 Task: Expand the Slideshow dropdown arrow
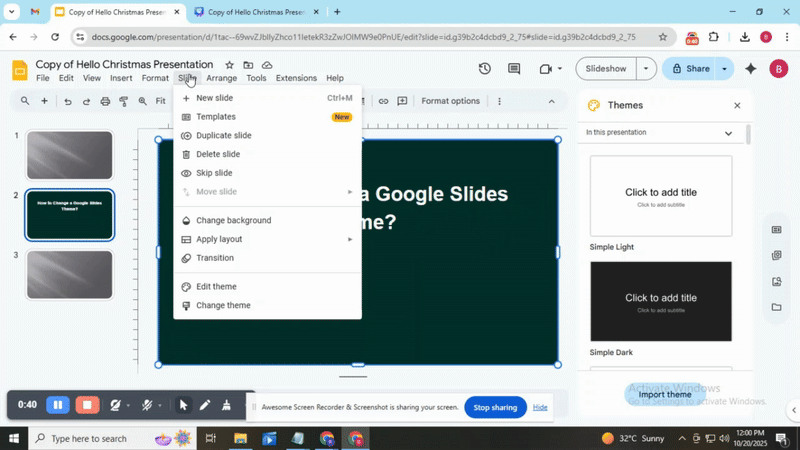pos(646,69)
